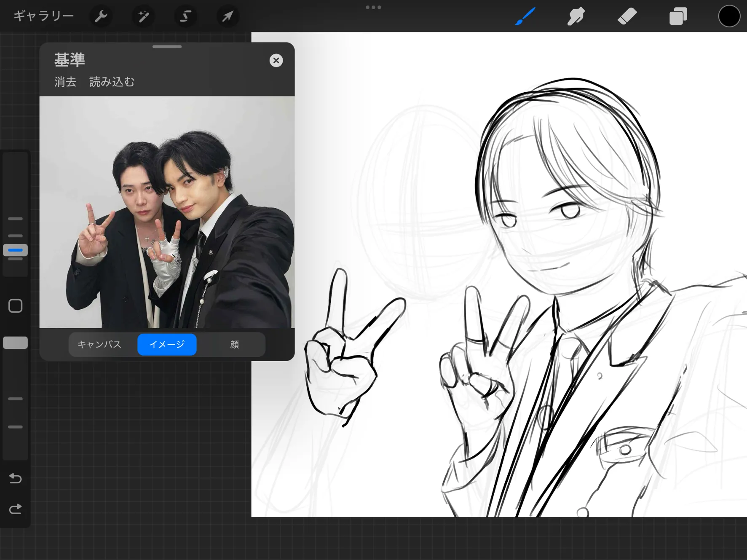
Task: Open the Adjustments magic wand menu
Action: click(x=143, y=16)
